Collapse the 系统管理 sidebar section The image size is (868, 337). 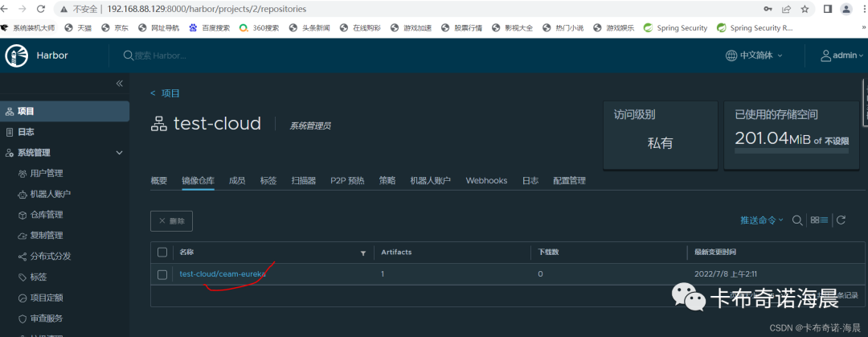(x=119, y=153)
